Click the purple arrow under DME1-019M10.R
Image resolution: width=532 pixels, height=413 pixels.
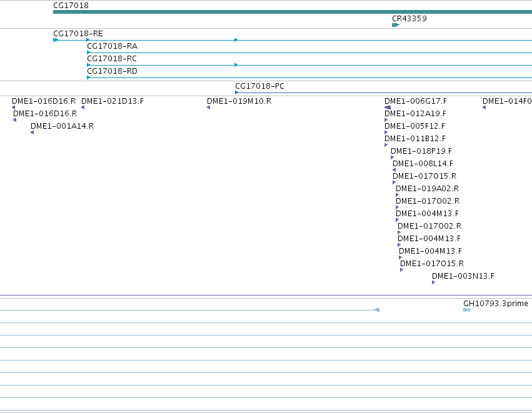coord(209,107)
